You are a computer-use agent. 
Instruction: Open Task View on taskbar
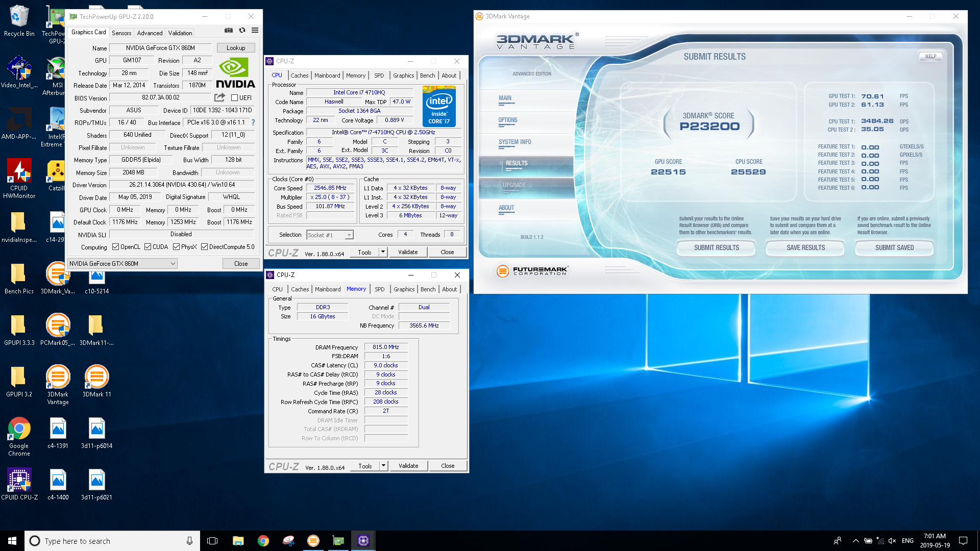tap(212, 541)
